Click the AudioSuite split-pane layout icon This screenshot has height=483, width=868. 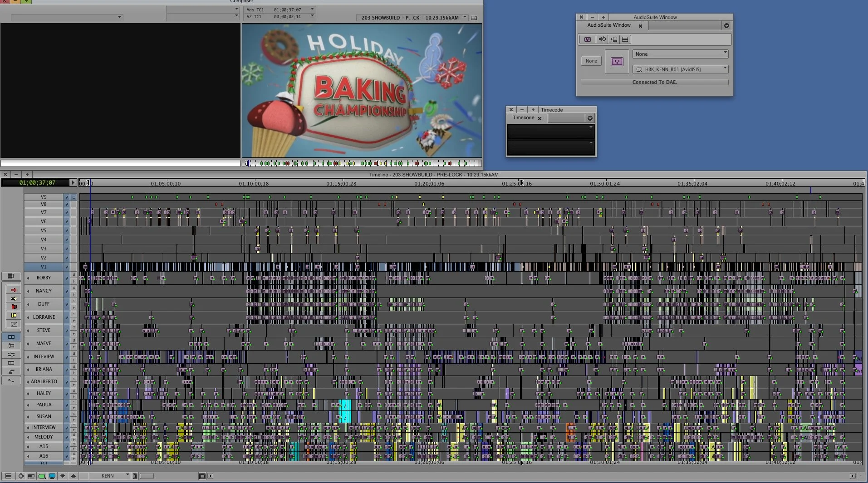tap(625, 39)
